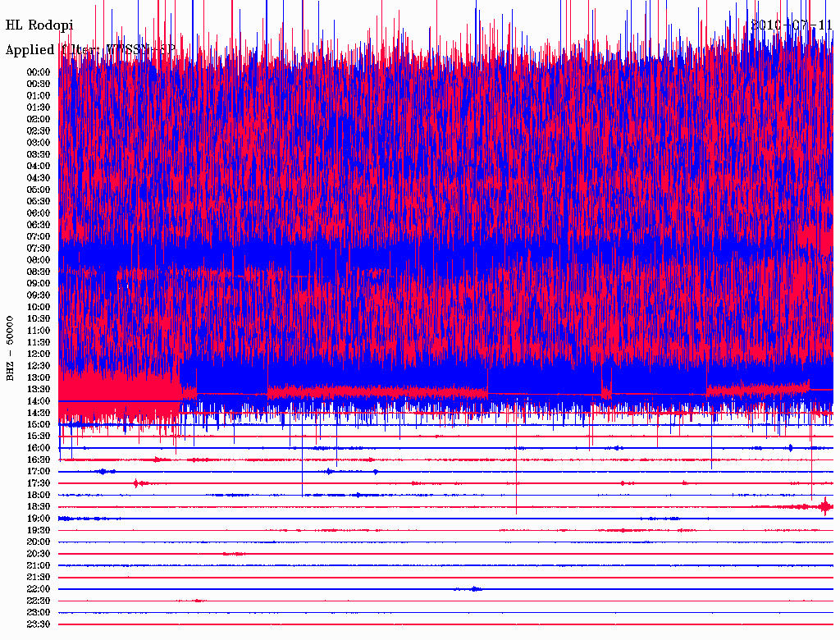Image resolution: width=840 pixels, height=640 pixels.
Task: Select the 13:00 time label
Action: 39,378
